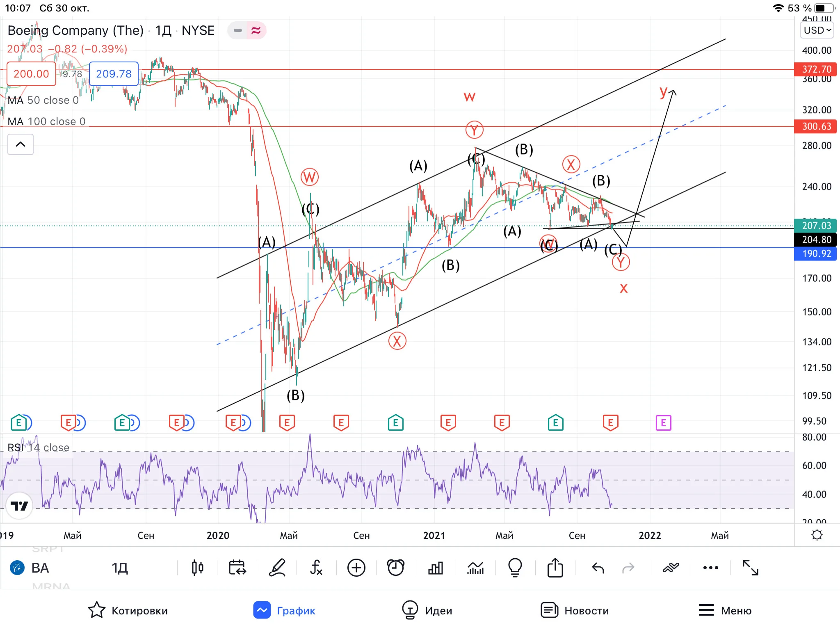This screenshot has height=630, width=840.
Task: Switch to the Идеи tab
Action: (x=427, y=610)
